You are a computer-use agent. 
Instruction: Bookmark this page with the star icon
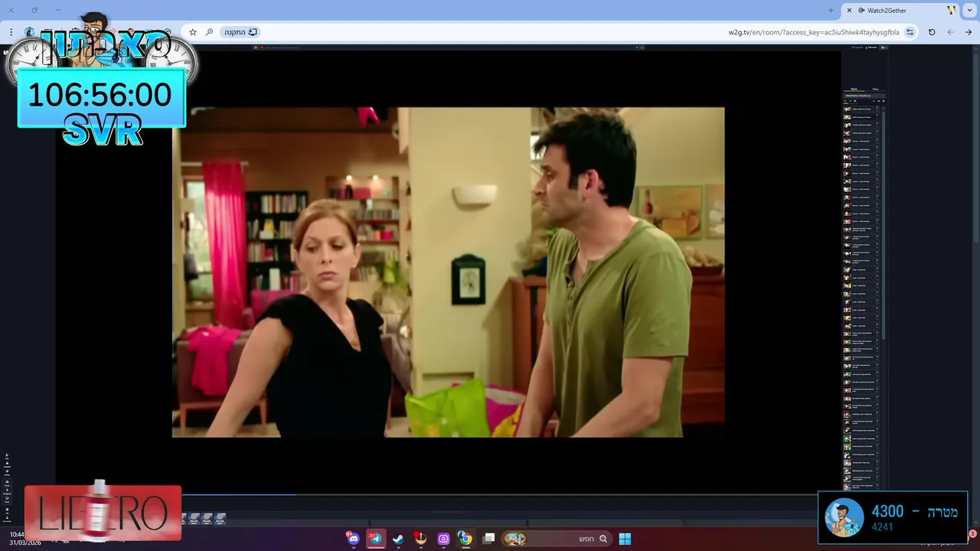193,32
